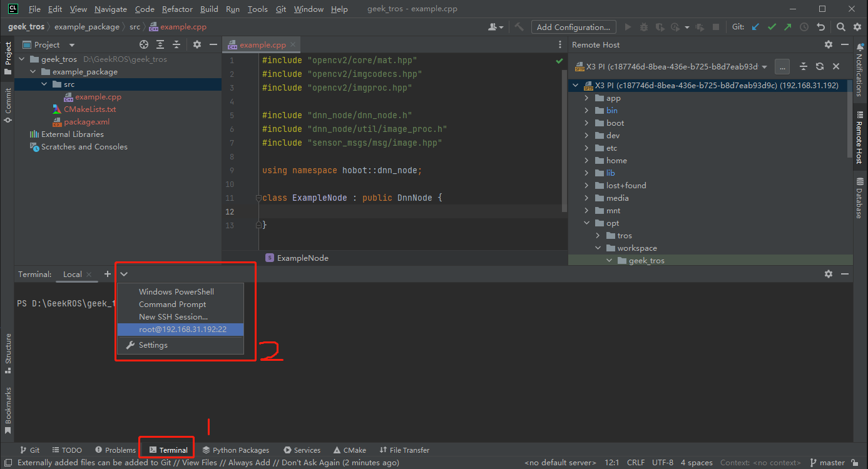Click the Search Everywhere magnifier icon
This screenshot has height=469, width=868.
(x=841, y=27)
